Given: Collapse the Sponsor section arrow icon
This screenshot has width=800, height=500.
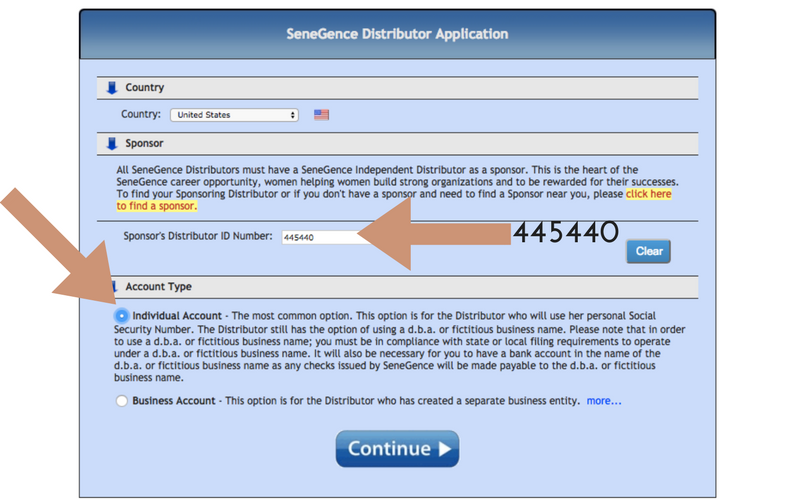Looking at the screenshot, I should tap(112, 144).
